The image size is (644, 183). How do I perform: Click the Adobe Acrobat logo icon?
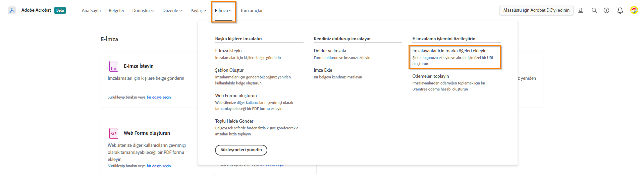(x=12, y=10)
